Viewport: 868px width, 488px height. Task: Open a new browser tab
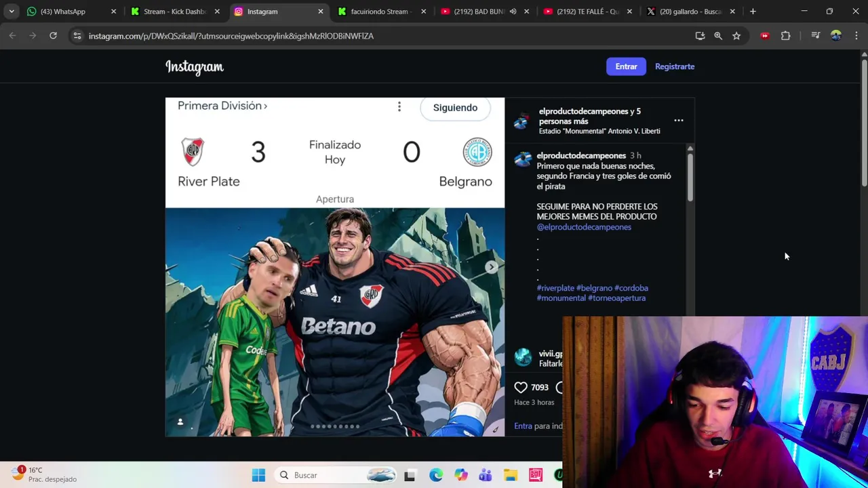click(x=753, y=12)
